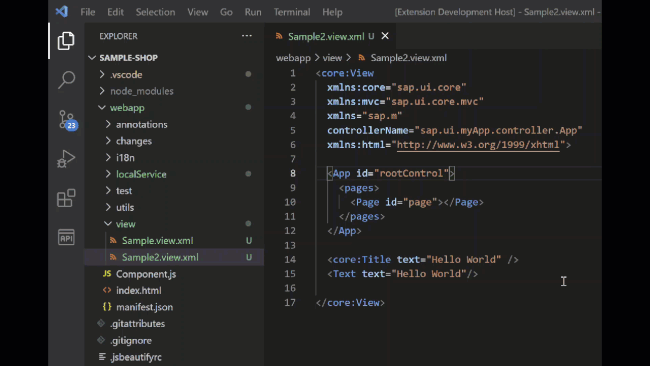Open the Search view icon
650x366 pixels.
tap(66, 80)
